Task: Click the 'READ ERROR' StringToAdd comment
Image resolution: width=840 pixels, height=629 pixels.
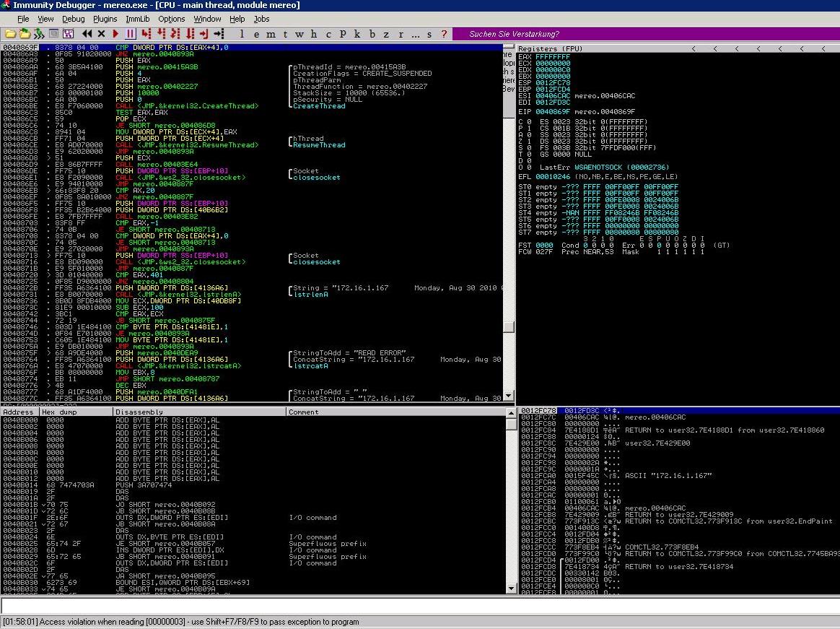Action: 350,353
